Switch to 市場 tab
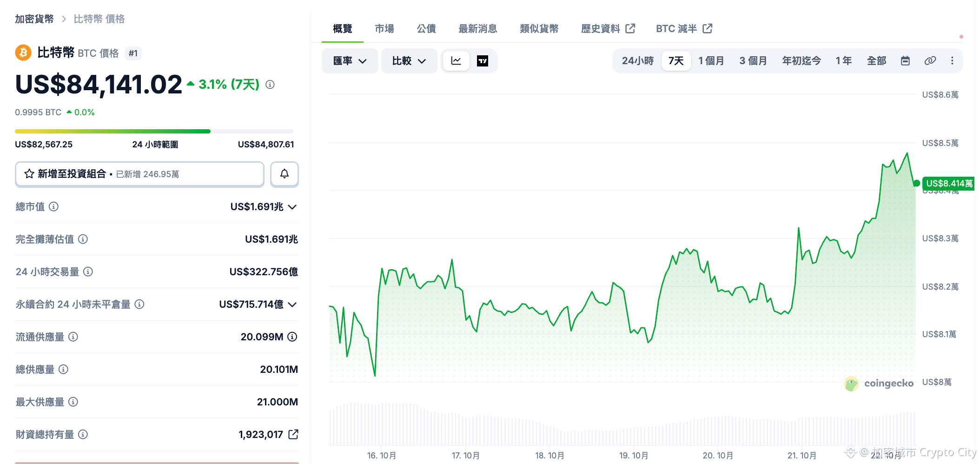The width and height of the screenshot is (980, 464). [x=384, y=29]
